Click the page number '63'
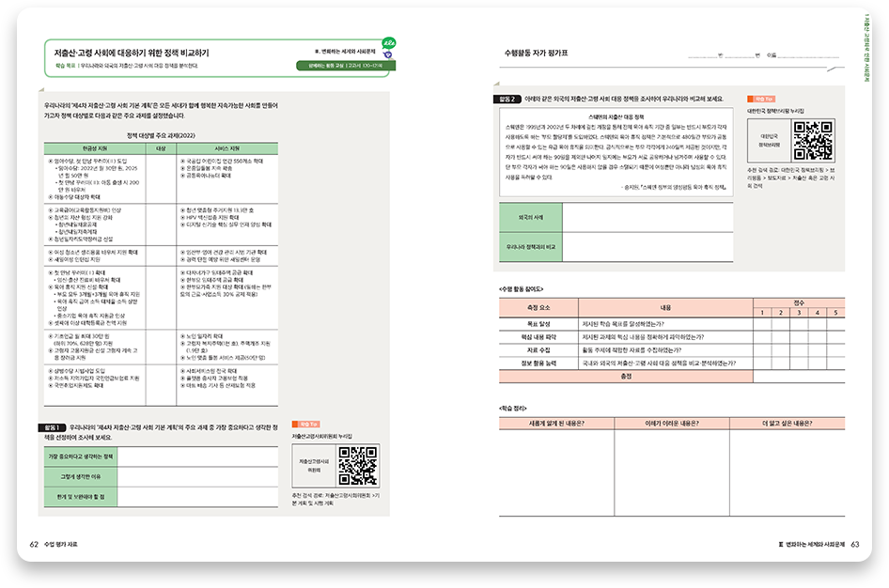The width and height of the screenshot is (889, 588). pyautogui.click(x=855, y=545)
